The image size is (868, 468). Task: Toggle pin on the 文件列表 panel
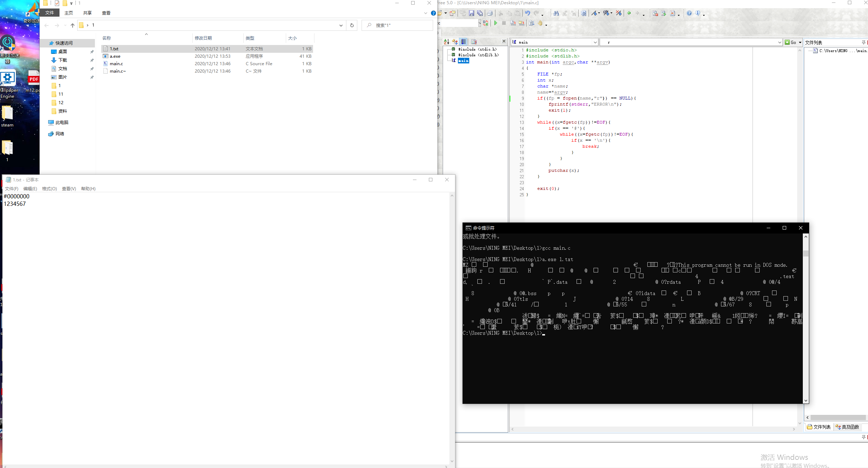pos(863,43)
